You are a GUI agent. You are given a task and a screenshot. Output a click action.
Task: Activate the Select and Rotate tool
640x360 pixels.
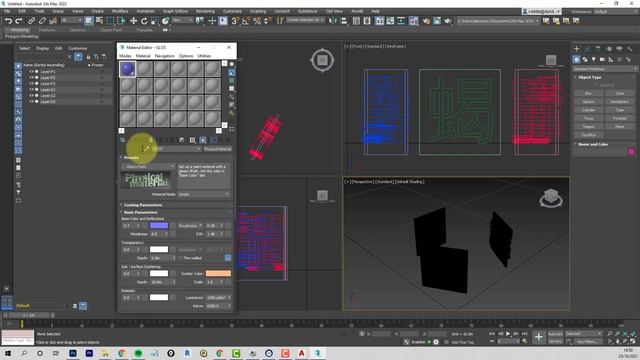point(144,21)
